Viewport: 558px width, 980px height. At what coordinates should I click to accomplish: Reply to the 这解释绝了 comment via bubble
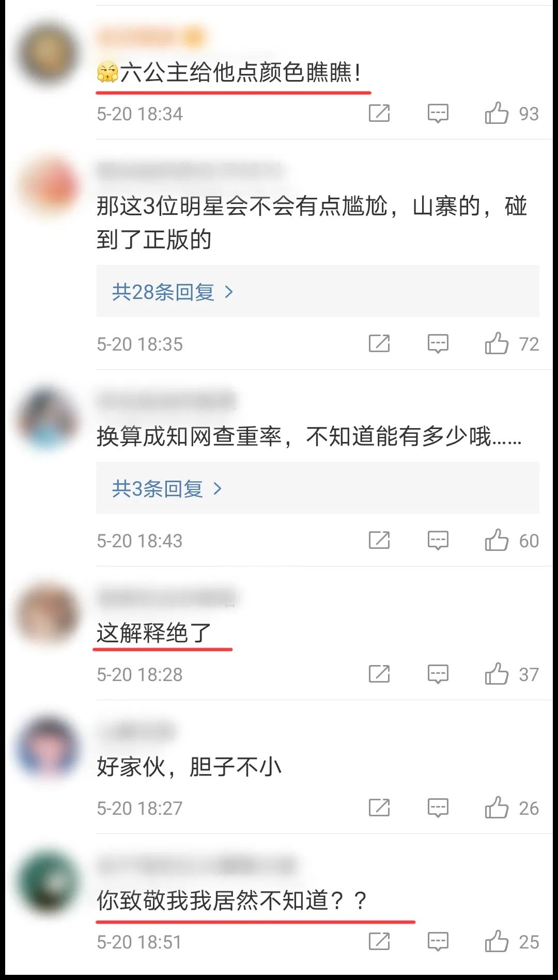(x=438, y=674)
